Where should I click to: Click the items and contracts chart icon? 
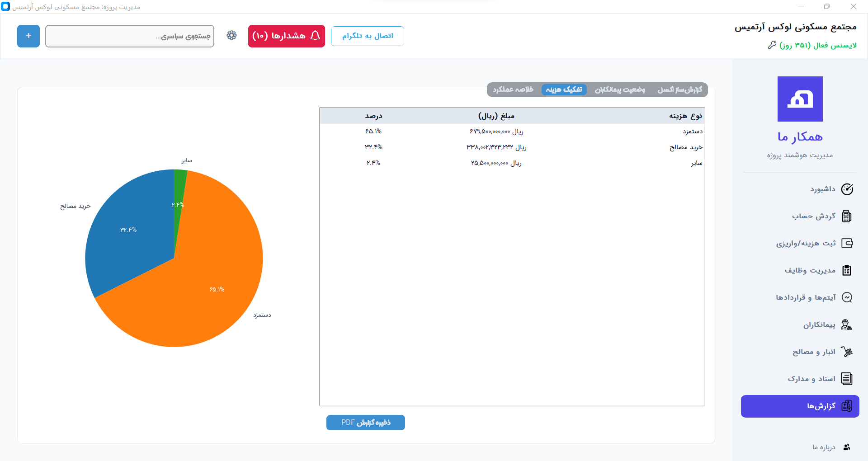click(x=847, y=297)
